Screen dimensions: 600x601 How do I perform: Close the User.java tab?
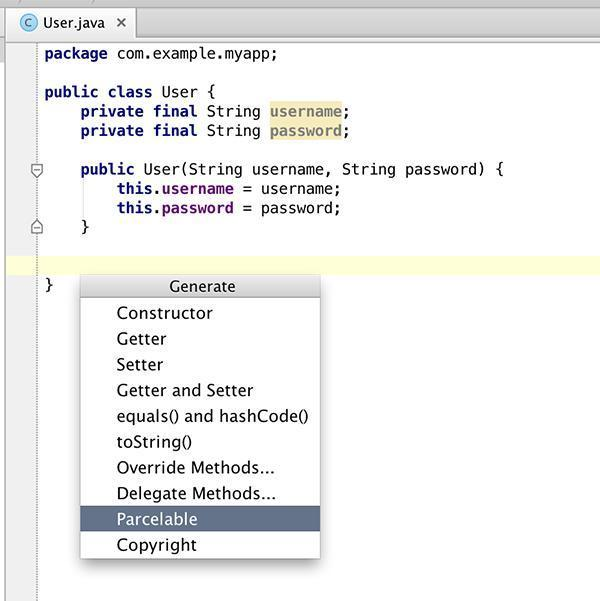(122, 22)
